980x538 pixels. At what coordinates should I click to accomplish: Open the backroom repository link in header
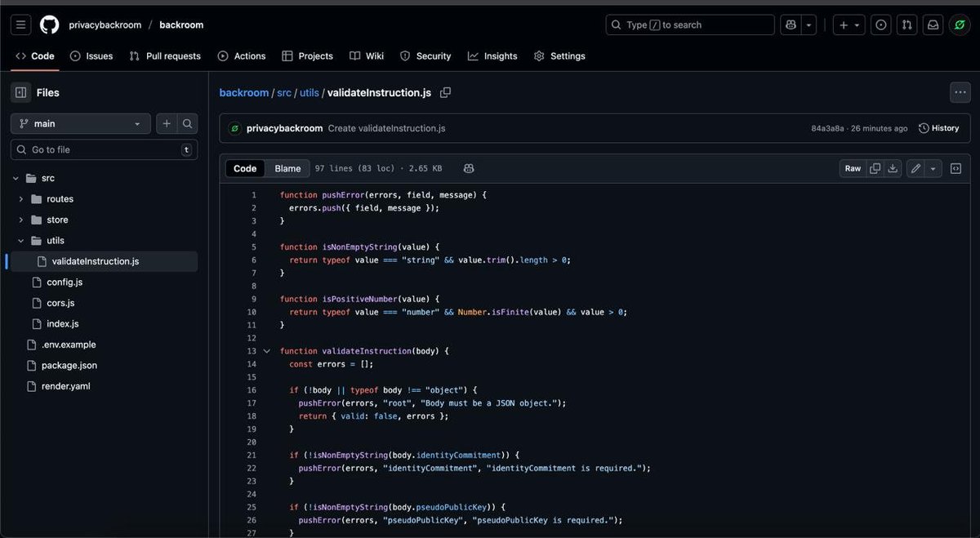[181, 24]
